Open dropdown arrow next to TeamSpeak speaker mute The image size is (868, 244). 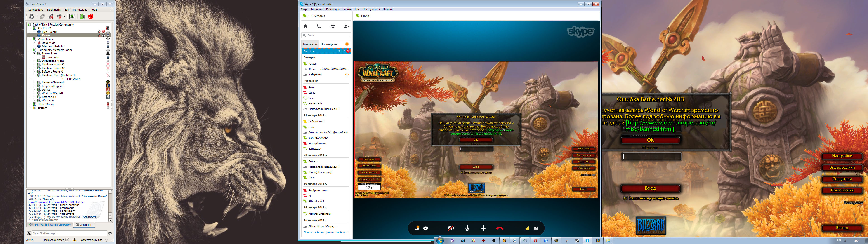tap(64, 16)
